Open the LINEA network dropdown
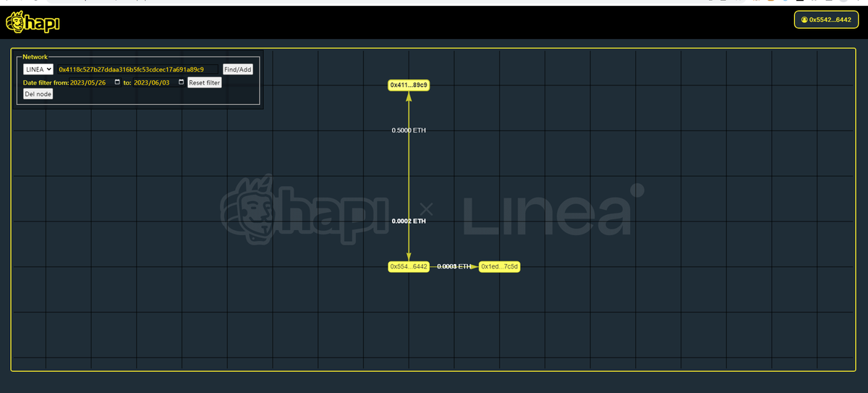 point(38,69)
